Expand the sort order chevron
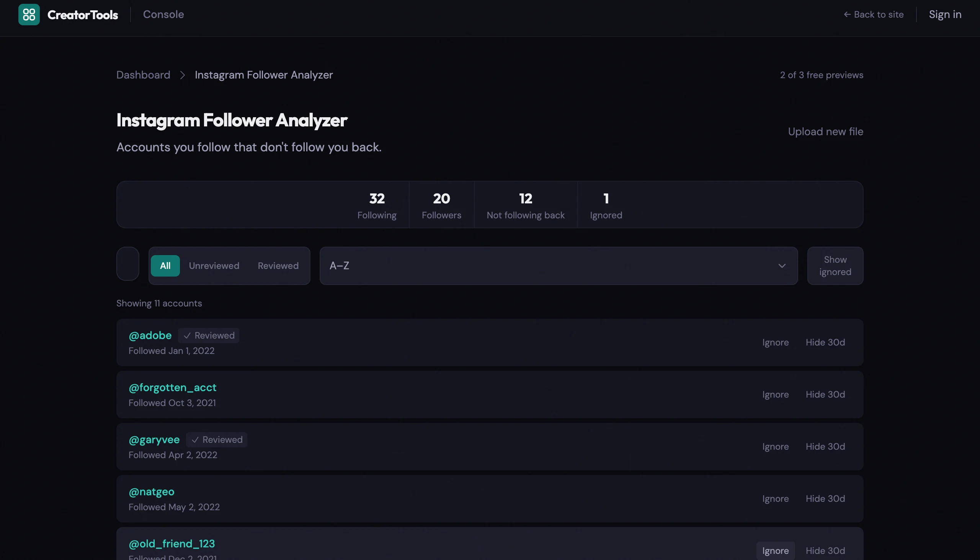980x560 pixels. tap(782, 265)
